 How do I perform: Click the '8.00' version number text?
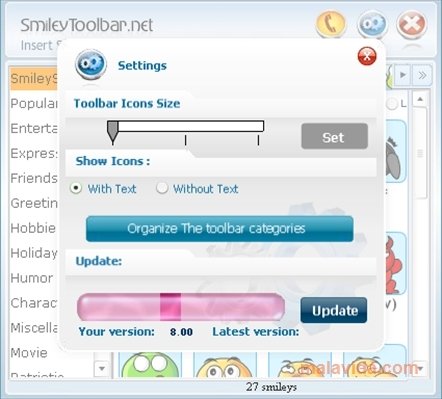[x=181, y=332]
